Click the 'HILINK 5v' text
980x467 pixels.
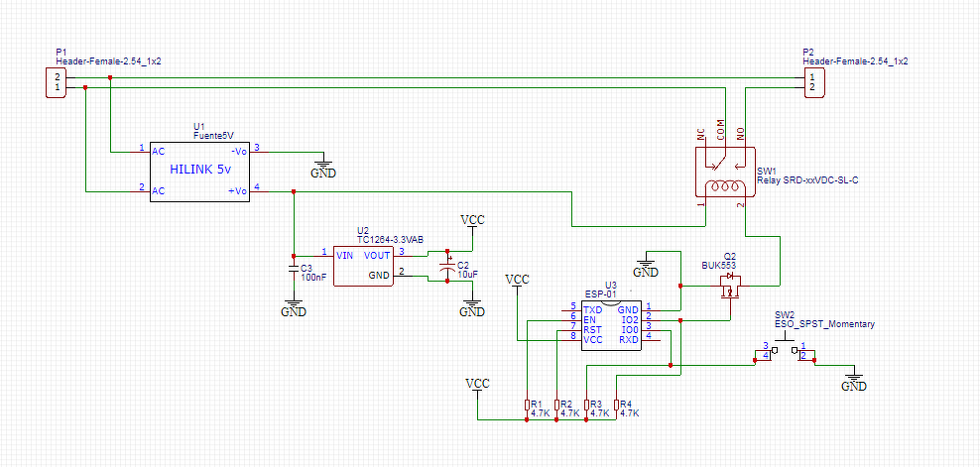tap(199, 171)
